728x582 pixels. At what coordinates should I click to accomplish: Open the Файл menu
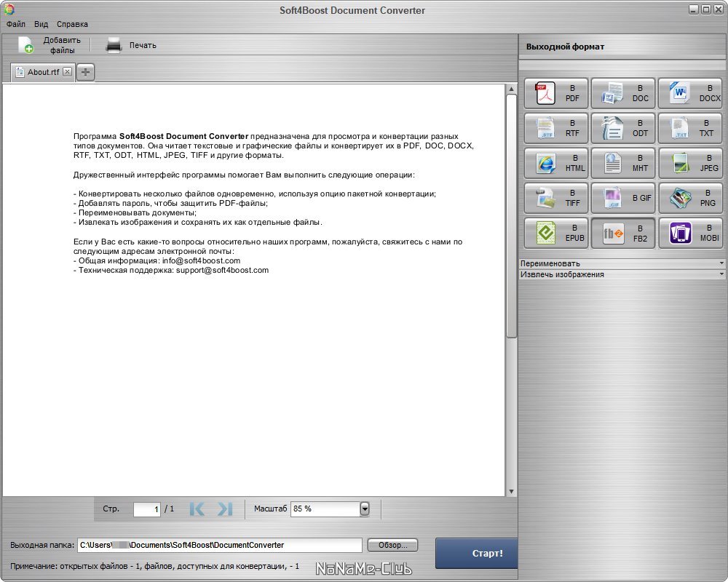click(x=15, y=24)
